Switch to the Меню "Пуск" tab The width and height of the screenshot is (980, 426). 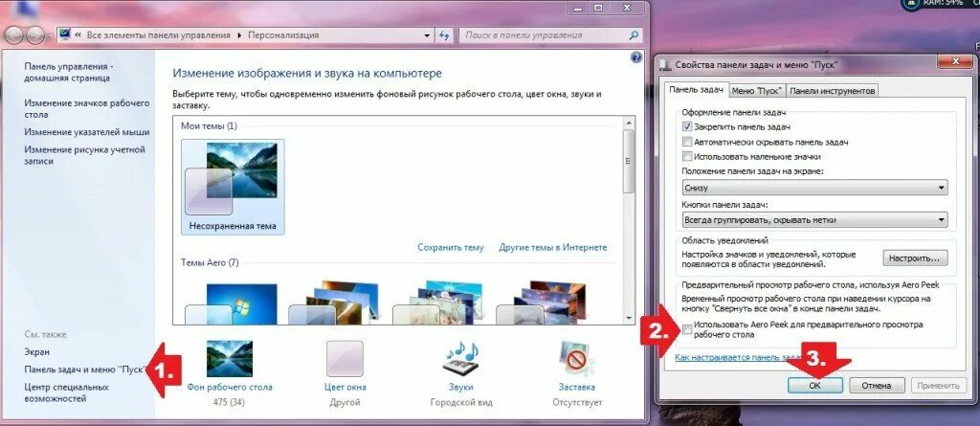coord(757,91)
